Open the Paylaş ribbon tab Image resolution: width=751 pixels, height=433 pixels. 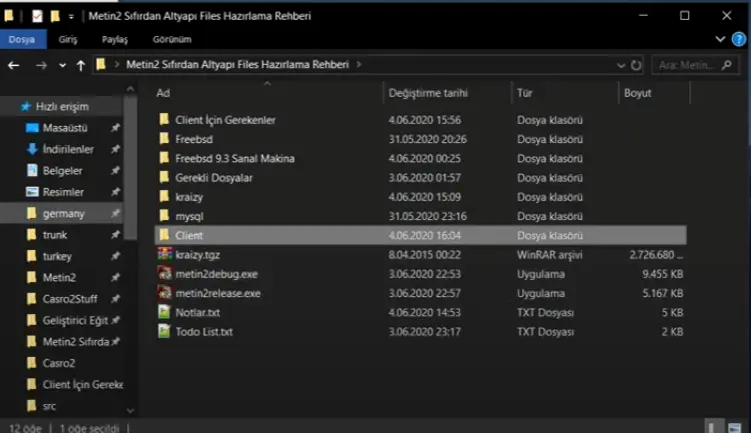[115, 39]
